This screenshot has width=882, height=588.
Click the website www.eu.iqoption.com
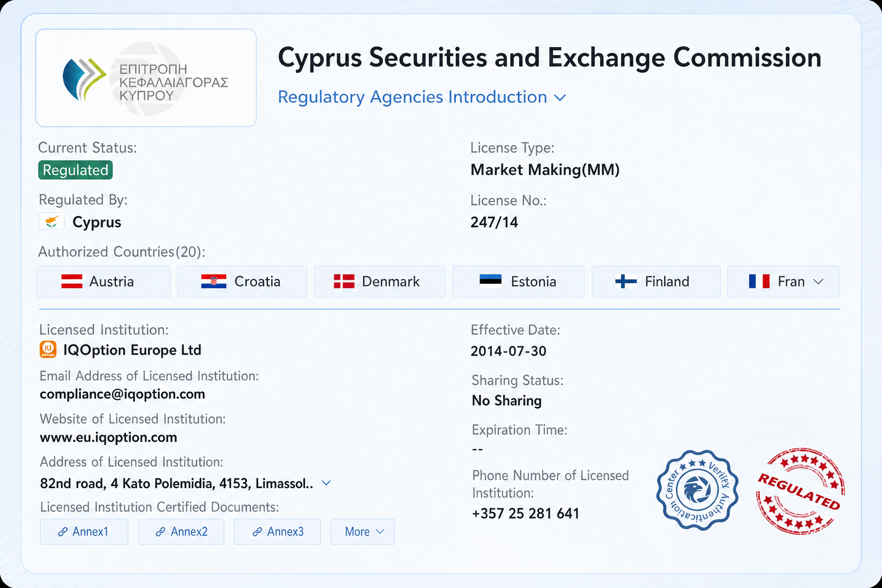point(109,437)
